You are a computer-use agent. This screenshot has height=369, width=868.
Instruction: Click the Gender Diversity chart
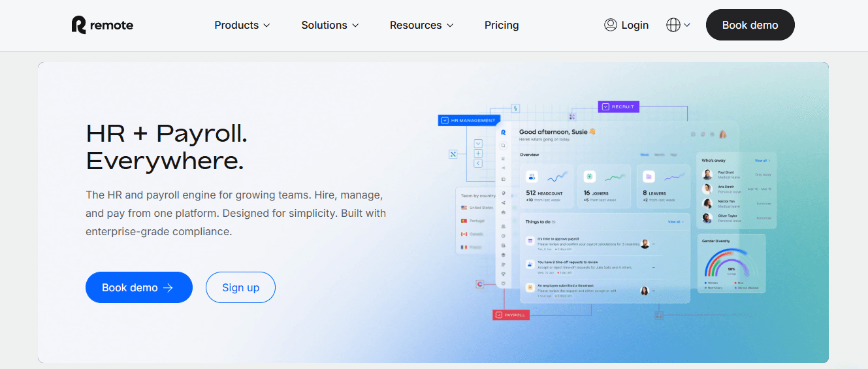coord(731,263)
